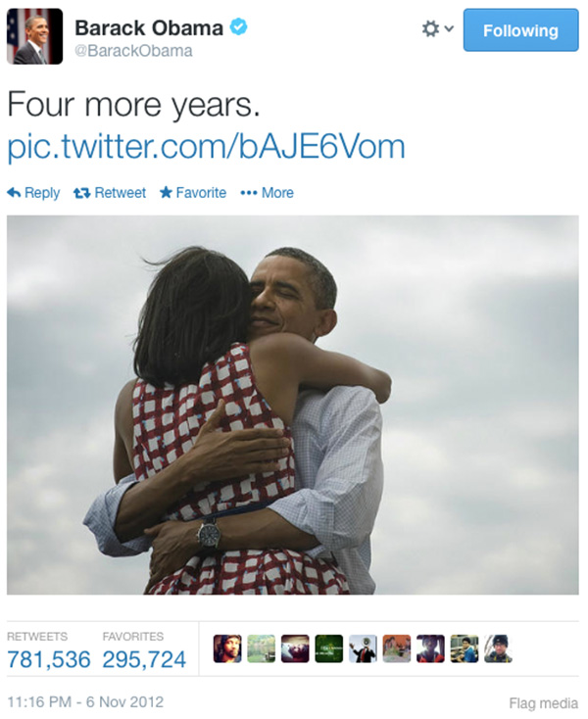Click the blue verified badge
Screen dimensions: 588x719
(238, 27)
